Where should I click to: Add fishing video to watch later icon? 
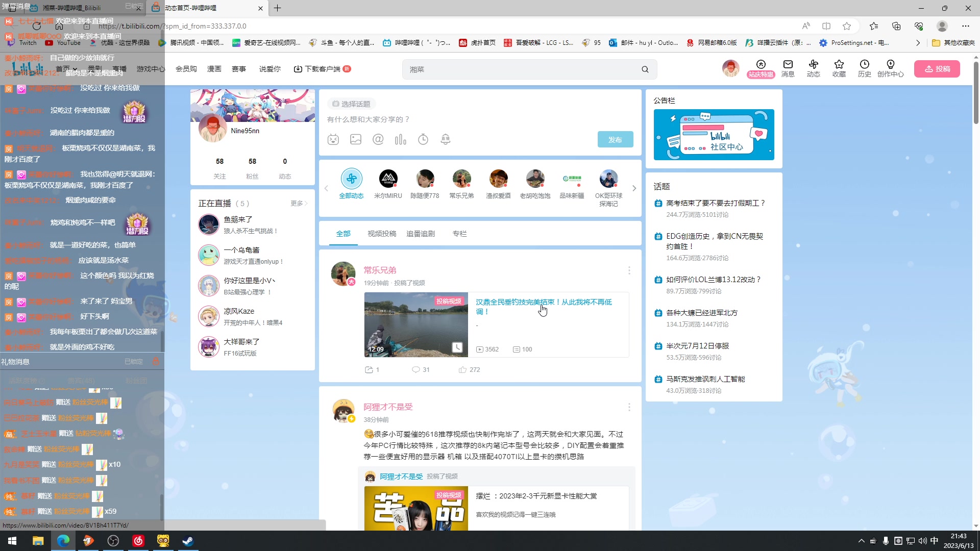tap(457, 347)
